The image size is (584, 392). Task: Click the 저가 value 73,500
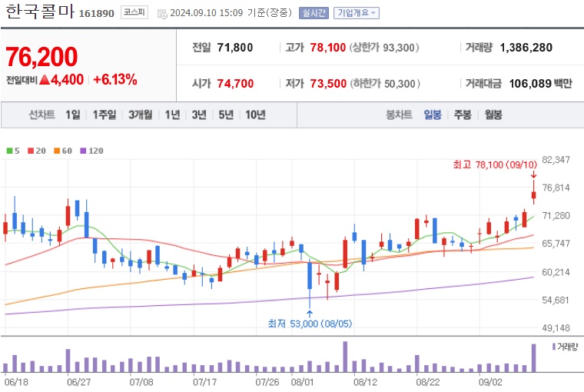[328, 84]
